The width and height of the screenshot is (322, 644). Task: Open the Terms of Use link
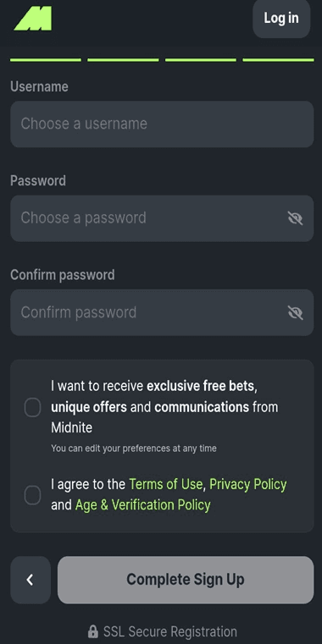point(166,485)
